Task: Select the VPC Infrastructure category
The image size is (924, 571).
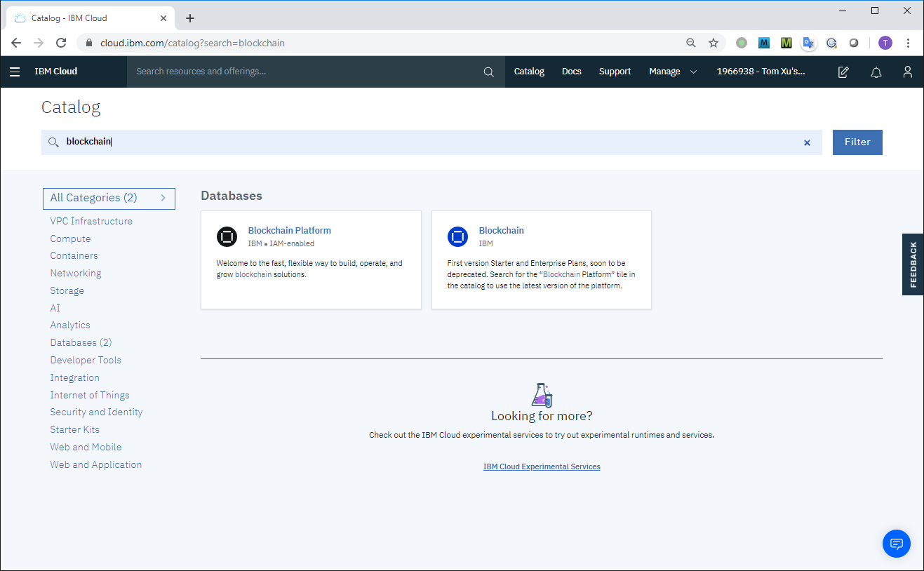Action: click(91, 221)
